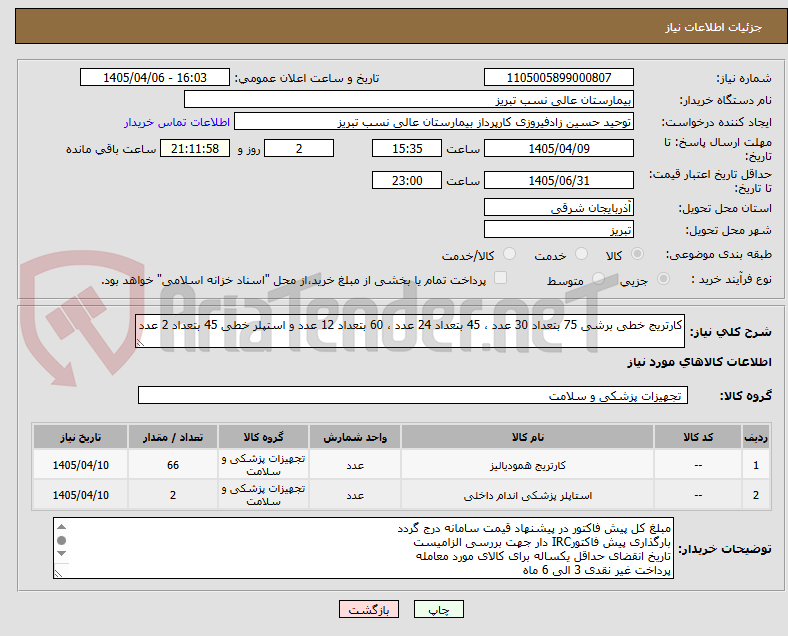Click the ردیف column header
This screenshot has height=636, width=788.
click(755, 437)
